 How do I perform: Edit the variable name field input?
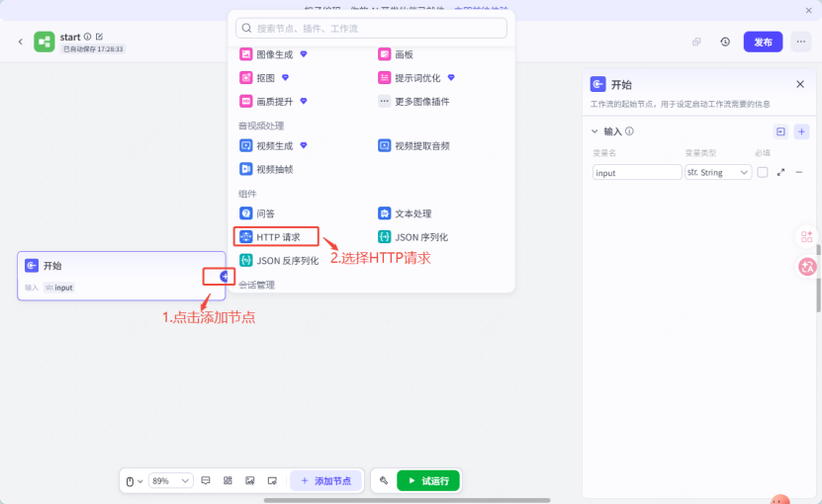(x=637, y=172)
